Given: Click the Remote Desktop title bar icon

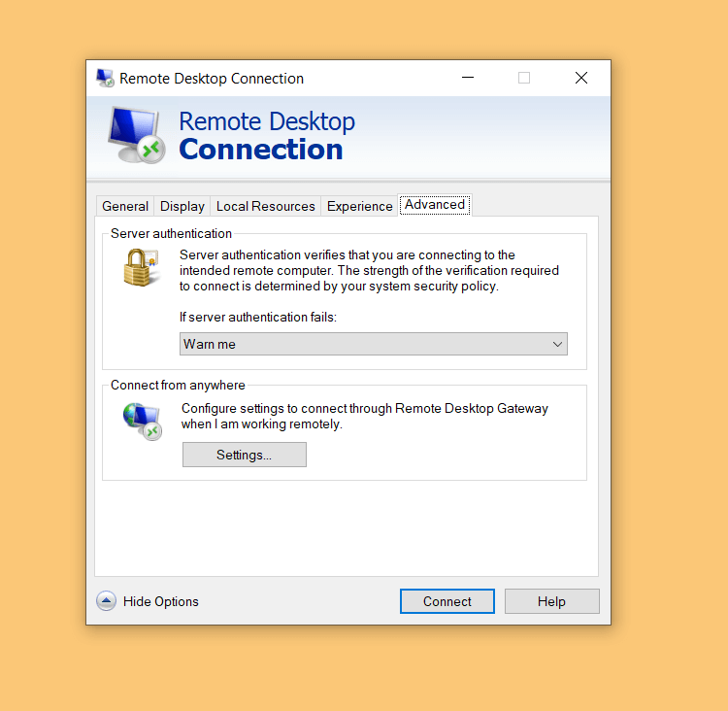Looking at the screenshot, I should click(x=105, y=78).
